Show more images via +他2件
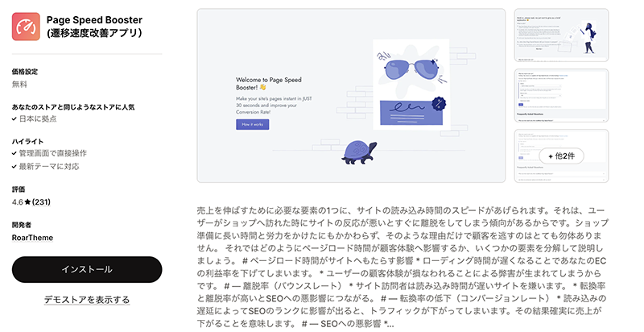 (561, 156)
